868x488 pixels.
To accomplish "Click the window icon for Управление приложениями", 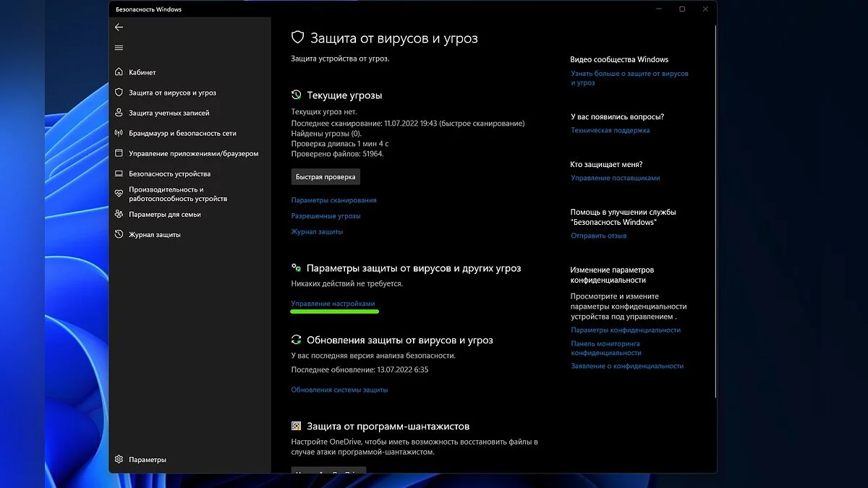I will pyautogui.click(x=119, y=153).
